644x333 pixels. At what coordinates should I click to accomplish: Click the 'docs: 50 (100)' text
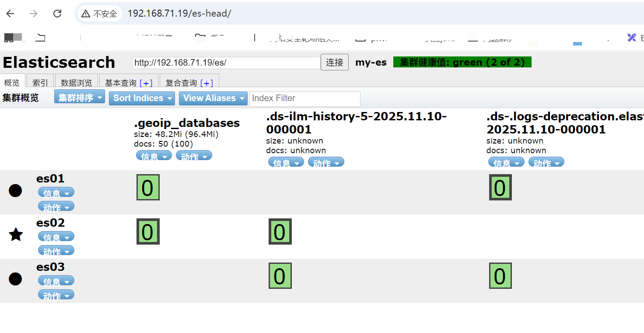[x=163, y=144]
